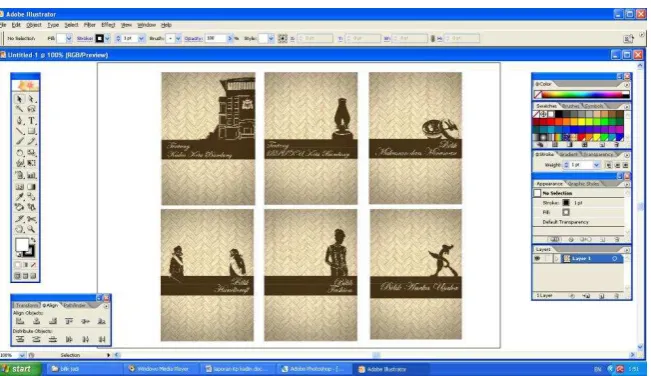Select the Selection (black arrow) tool
Image resolution: width=651 pixels, height=376 pixels.
19,99
